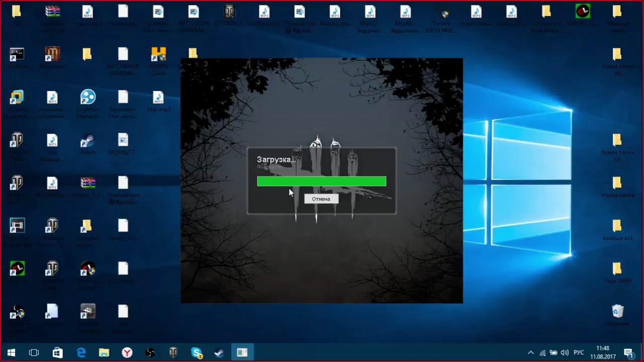Image resolution: width=644 pixels, height=362 pixels.
Task: Open the network status tray icon
Action: pos(542,353)
